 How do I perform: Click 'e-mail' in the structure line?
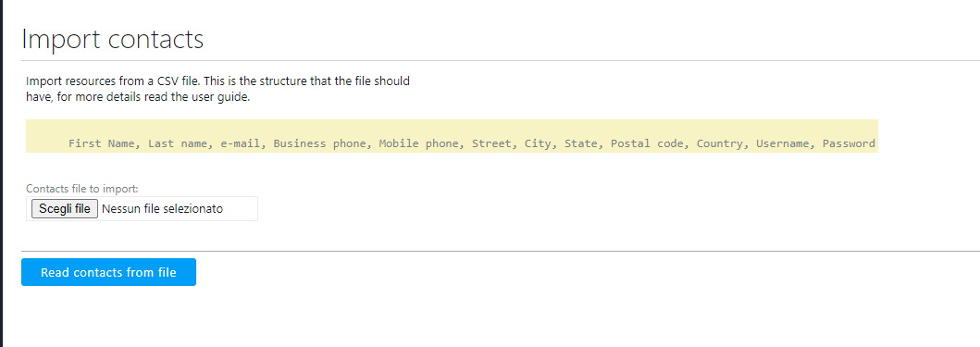[240, 143]
